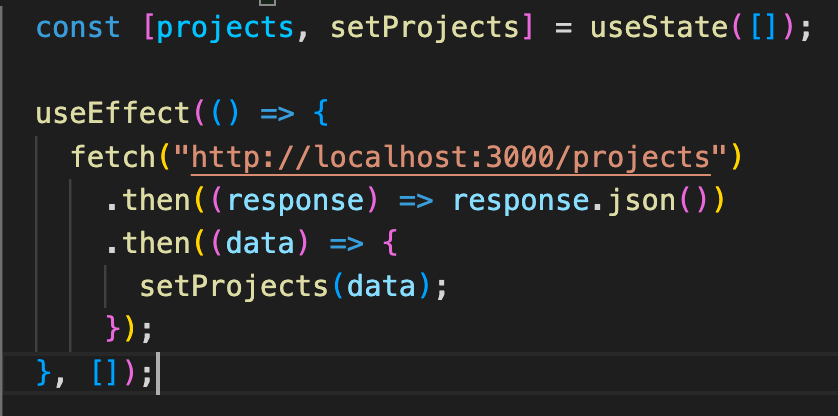Click the (response) parameter
Image resolution: width=838 pixels, height=416 pixels.
pyautogui.click(x=294, y=201)
